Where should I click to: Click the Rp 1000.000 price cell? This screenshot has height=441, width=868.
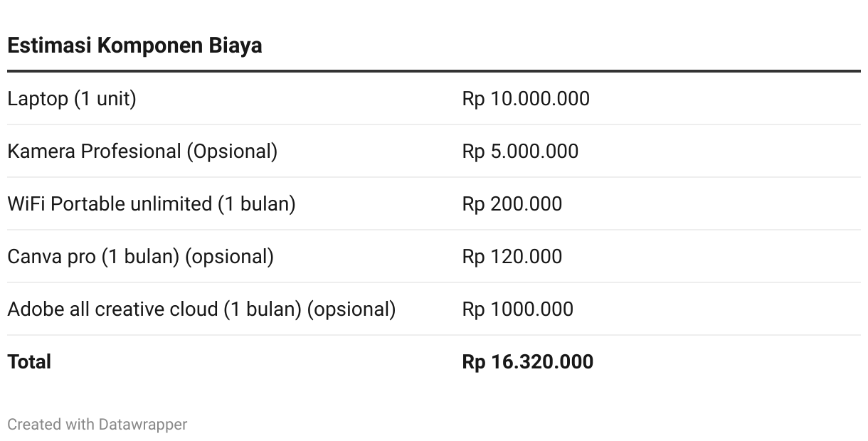pyautogui.click(x=517, y=309)
